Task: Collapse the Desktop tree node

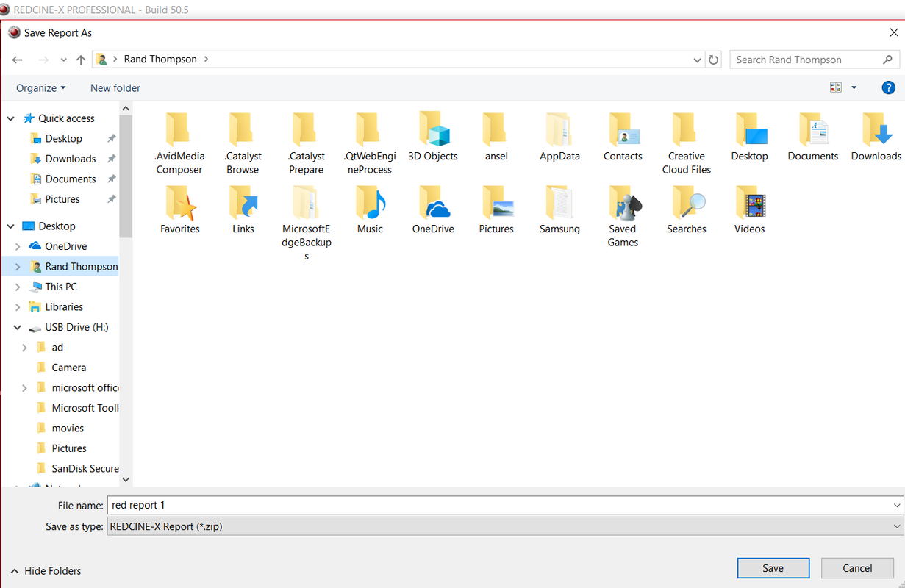Action: pos(10,226)
